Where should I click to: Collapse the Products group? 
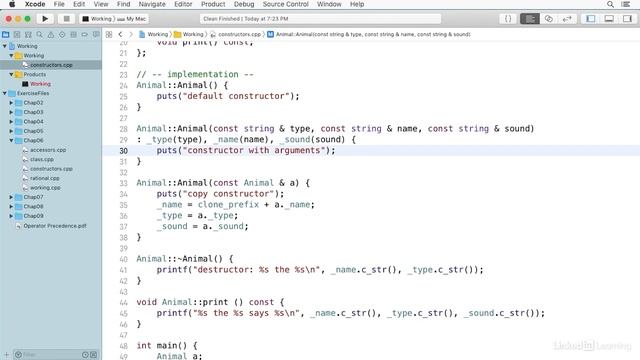11,74
